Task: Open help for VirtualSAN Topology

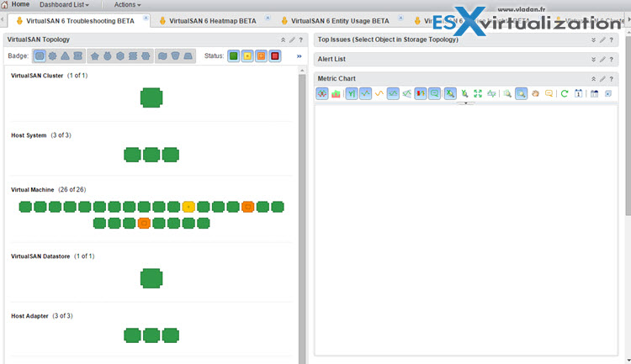Action: (x=300, y=40)
